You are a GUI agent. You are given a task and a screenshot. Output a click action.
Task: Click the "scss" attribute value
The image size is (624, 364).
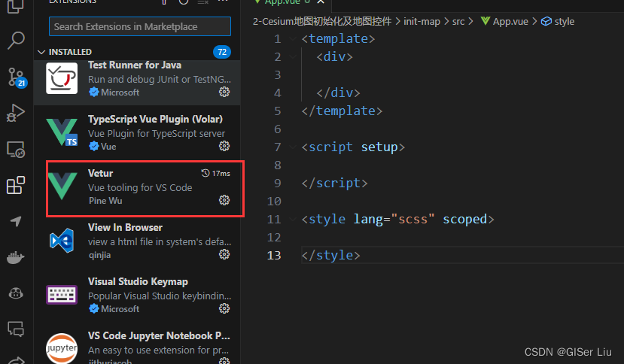[412, 219]
